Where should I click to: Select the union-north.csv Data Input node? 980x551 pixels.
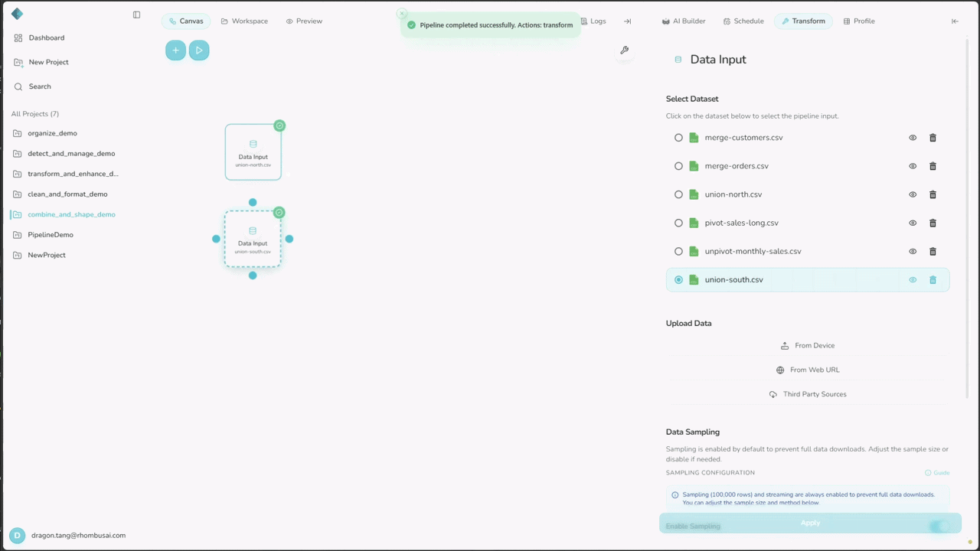pos(253,152)
